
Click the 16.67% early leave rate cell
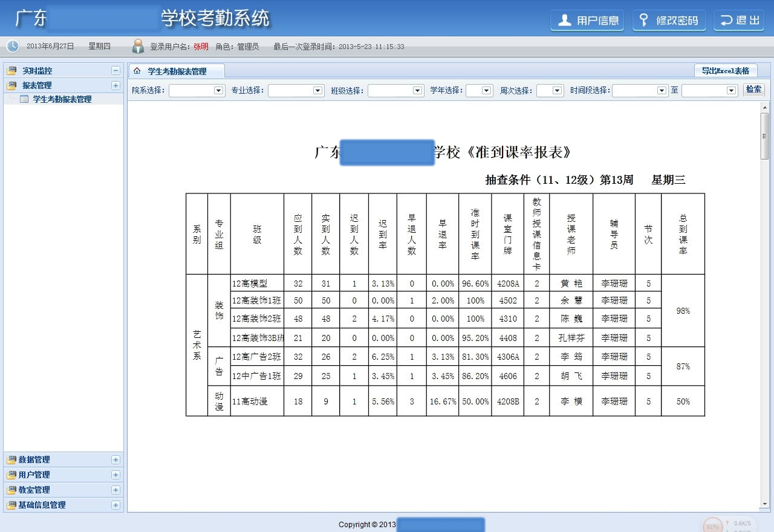443,401
